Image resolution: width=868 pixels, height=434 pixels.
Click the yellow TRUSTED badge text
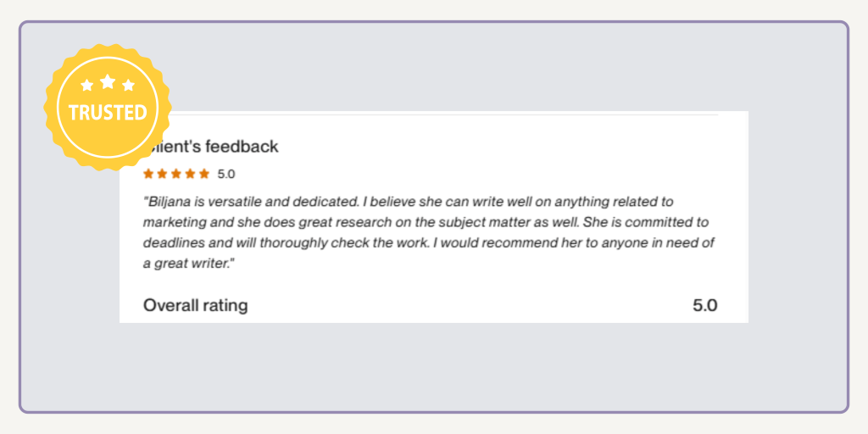(x=108, y=113)
